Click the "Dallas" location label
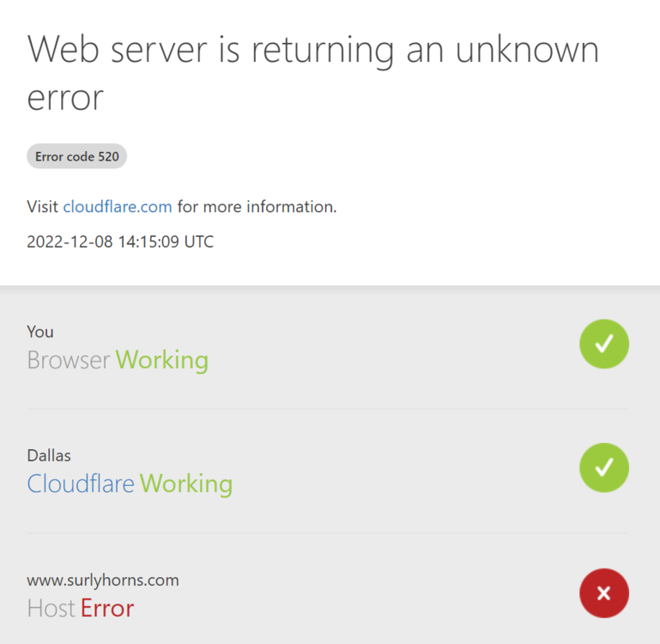660x644 pixels. (x=48, y=455)
